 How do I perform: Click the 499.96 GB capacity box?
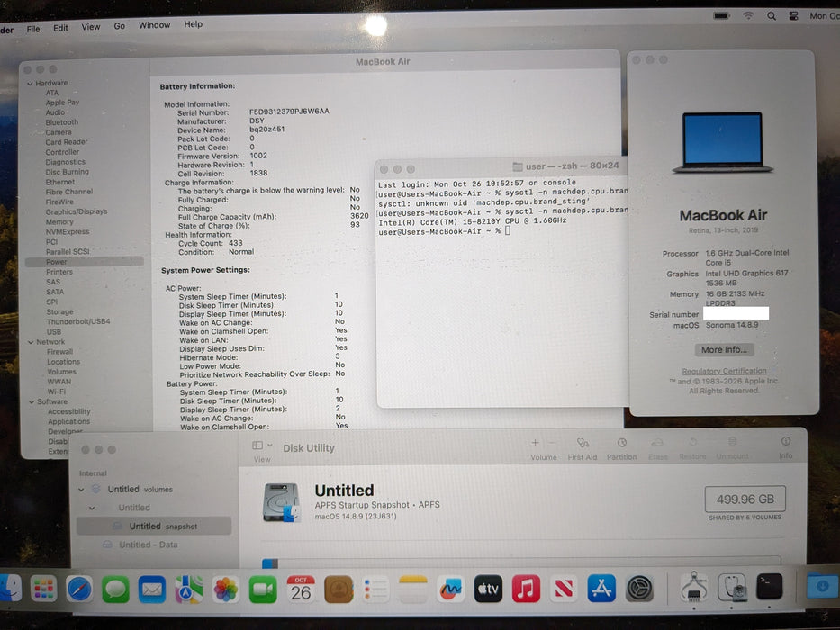pyautogui.click(x=745, y=499)
